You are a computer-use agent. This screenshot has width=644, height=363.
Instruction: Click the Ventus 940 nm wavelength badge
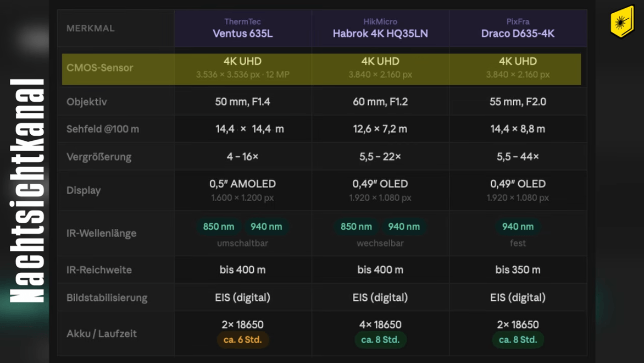tap(266, 227)
